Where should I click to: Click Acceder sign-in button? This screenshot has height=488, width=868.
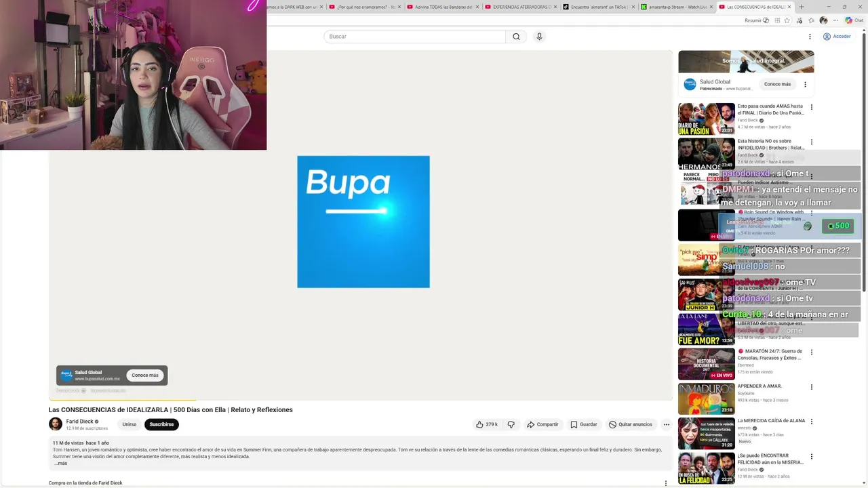[837, 37]
